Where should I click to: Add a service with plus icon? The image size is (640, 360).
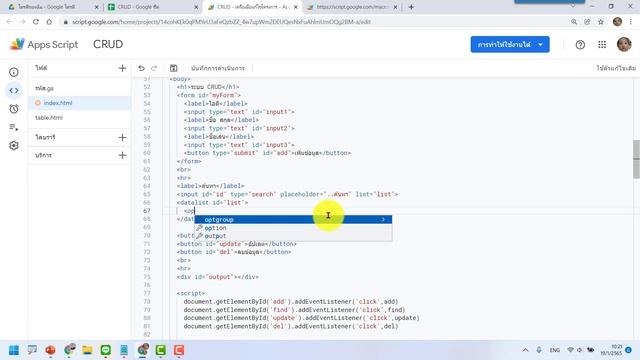click(x=122, y=155)
